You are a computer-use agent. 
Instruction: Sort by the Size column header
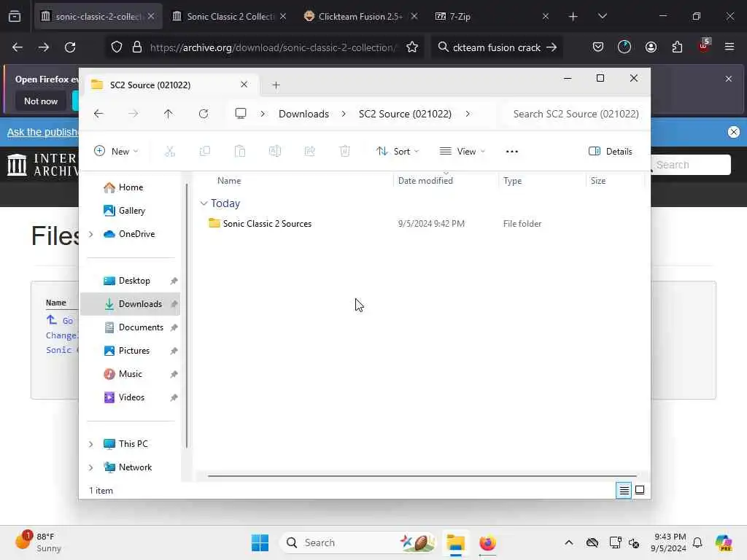598,181
